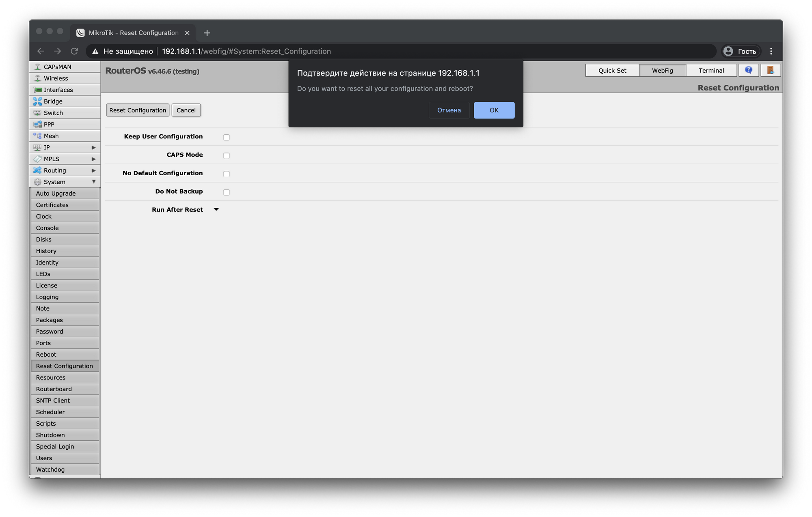
Task: Click the IP icon in sidebar
Action: click(37, 147)
